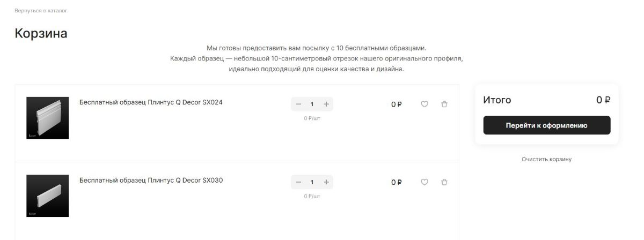Increase quantity of Плинтус Q Decor SX024

326,104
